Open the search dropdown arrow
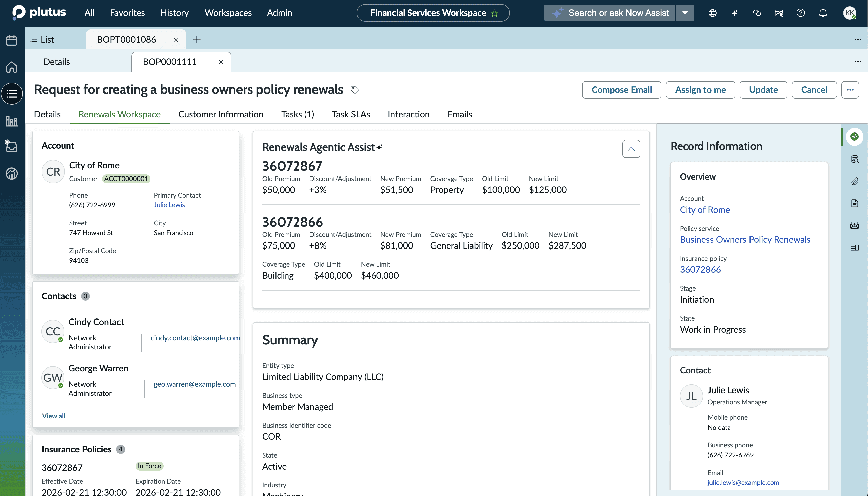Viewport: 868px width, 496px height. [685, 13]
